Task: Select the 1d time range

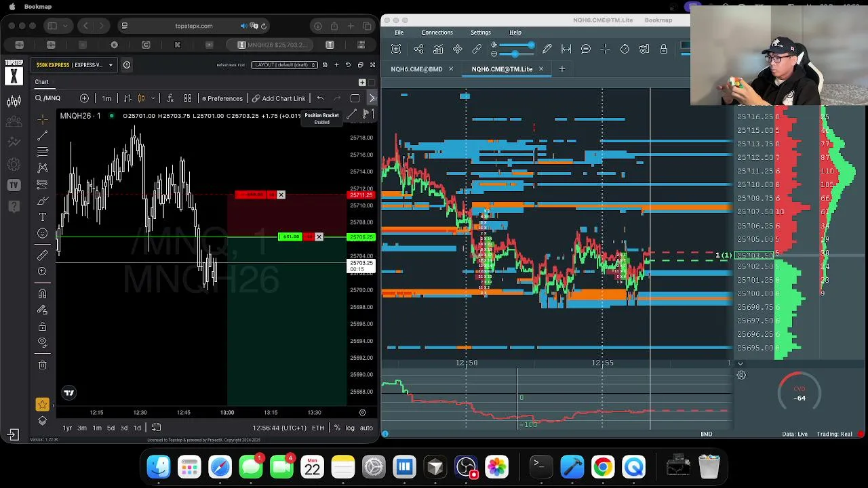Action: (137, 428)
